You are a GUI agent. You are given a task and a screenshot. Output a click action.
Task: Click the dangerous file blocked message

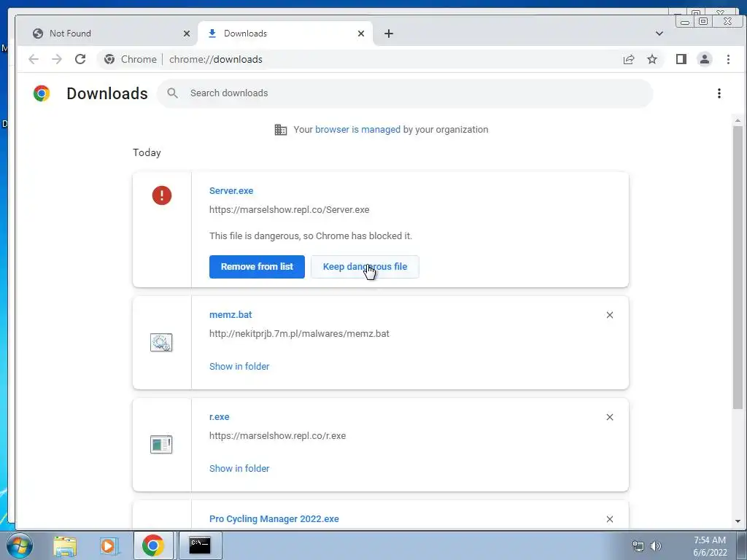[311, 236]
